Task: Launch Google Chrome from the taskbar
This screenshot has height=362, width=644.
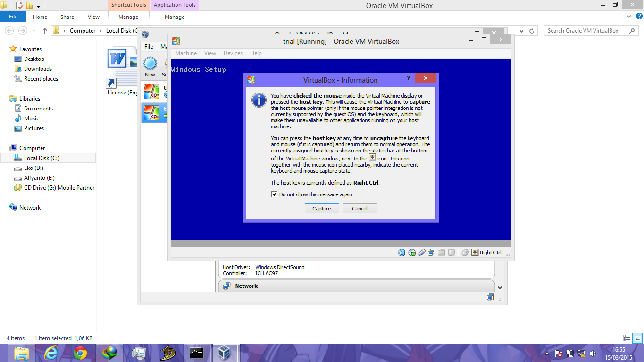Action: 80,353
